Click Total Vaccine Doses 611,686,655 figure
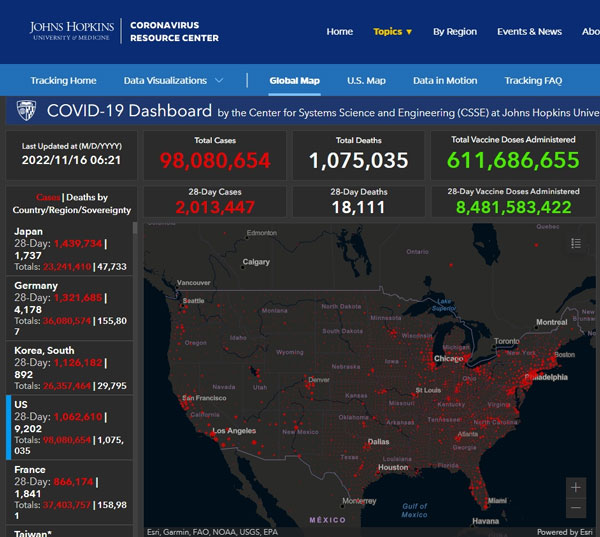The width and height of the screenshot is (600, 537). tap(513, 160)
